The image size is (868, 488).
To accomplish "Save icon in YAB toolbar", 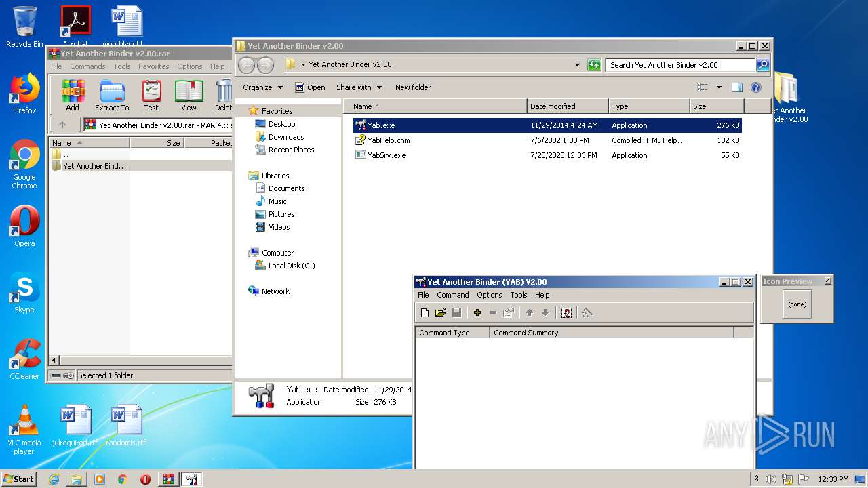I will coord(456,312).
